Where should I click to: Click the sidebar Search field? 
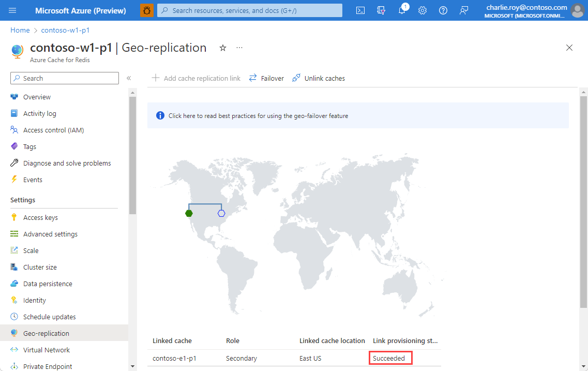pos(65,78)
